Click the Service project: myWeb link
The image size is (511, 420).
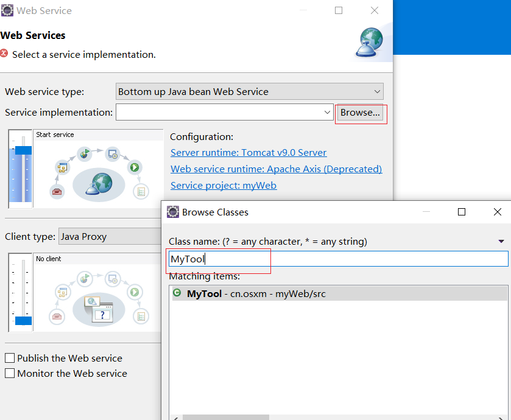pos(224,186)
